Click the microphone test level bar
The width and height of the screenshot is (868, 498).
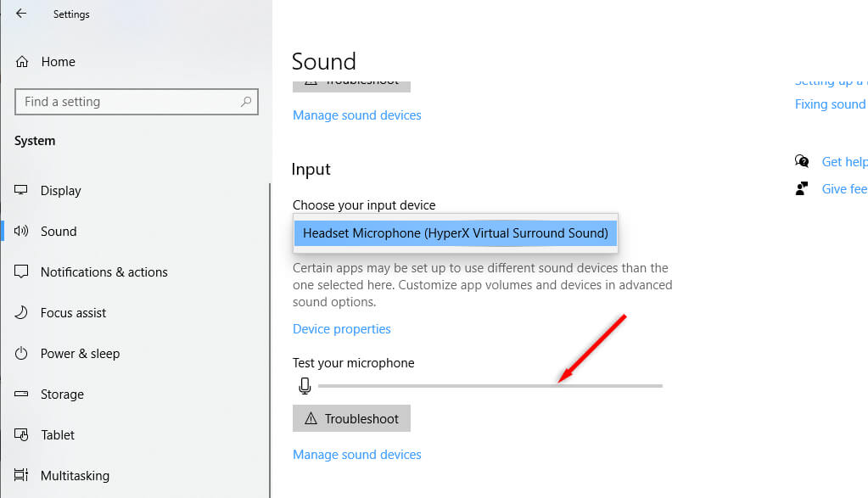pos(490,386)
